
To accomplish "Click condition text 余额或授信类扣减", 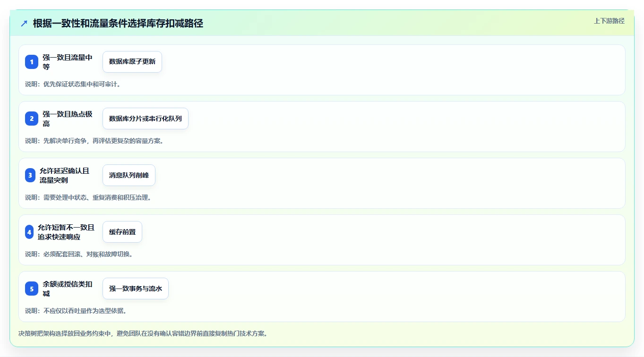I will click(x=68, y=289).
